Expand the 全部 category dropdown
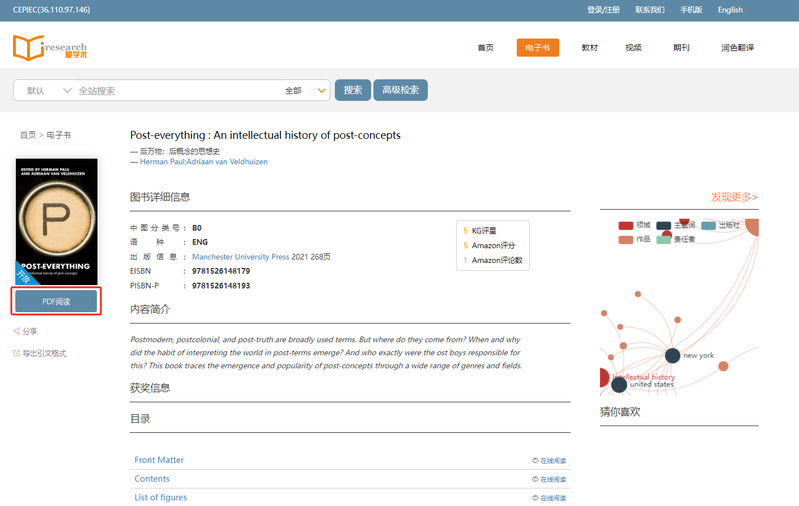 pos(306,91)
